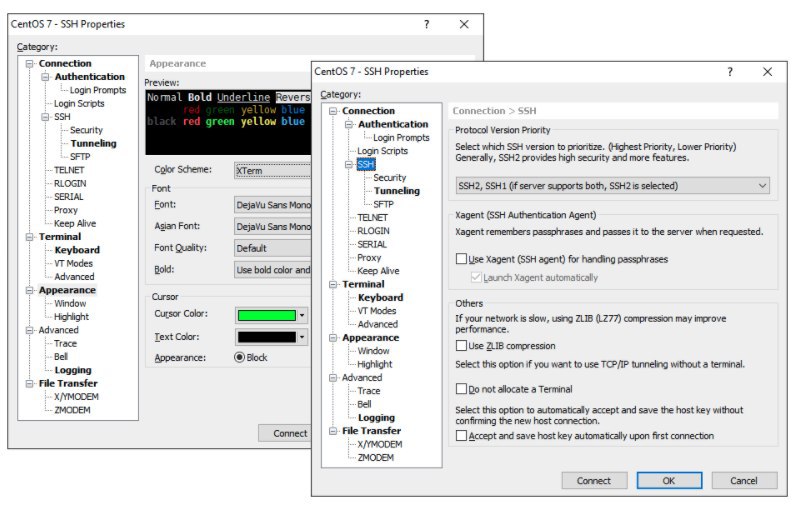811x516 pixels.
Task: Select Login Prompts in front window tree
Action: (x=401, y=138)
